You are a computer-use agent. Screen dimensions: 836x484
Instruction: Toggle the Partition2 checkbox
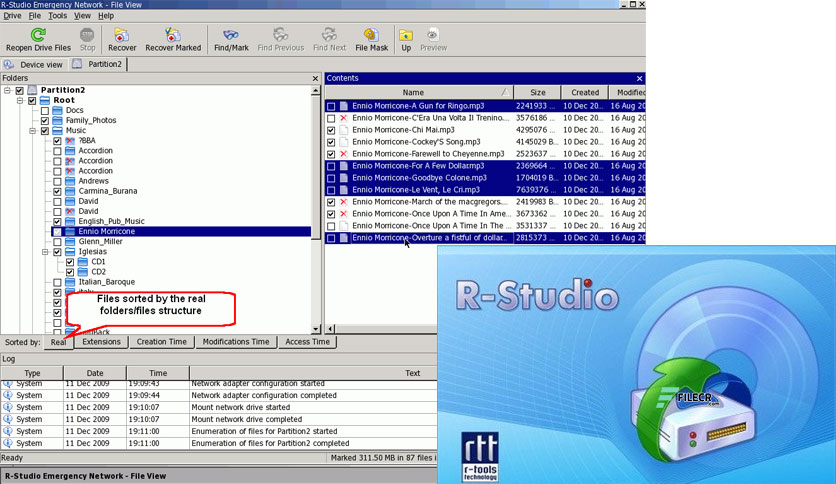click(x=20, y=91)
